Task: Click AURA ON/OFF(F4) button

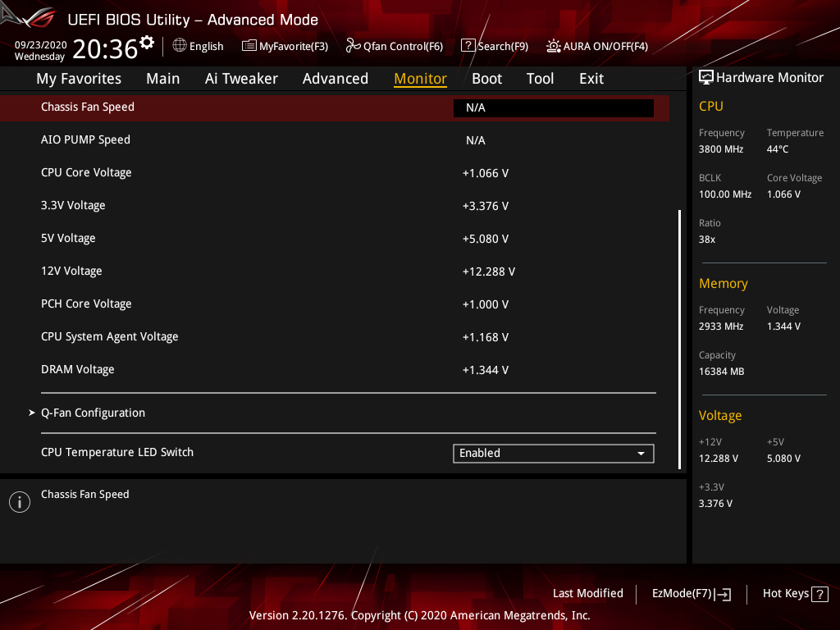Action: coord(597,46)
